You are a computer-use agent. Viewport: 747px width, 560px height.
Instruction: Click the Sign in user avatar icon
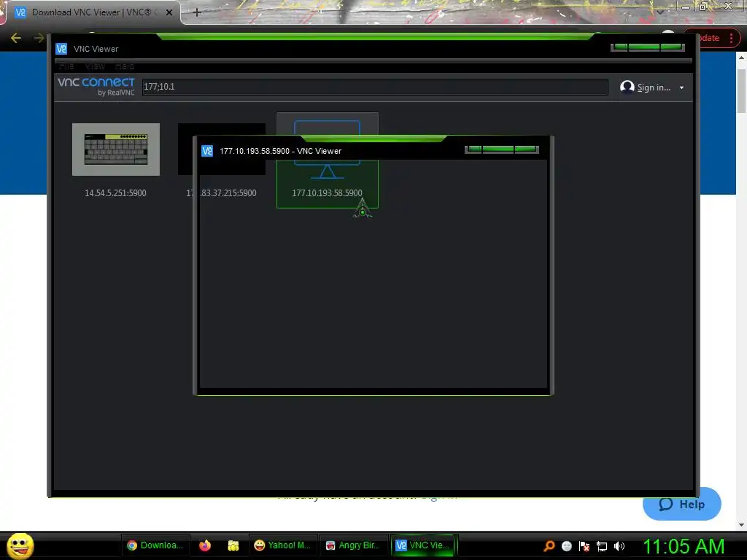click(x=627, y=87)
